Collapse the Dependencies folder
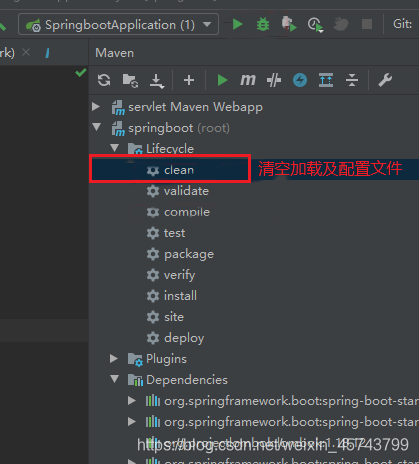 115,379
